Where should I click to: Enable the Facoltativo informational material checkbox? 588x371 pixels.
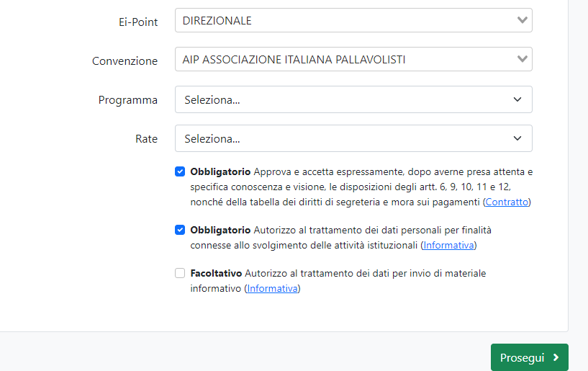pos(180,273)
